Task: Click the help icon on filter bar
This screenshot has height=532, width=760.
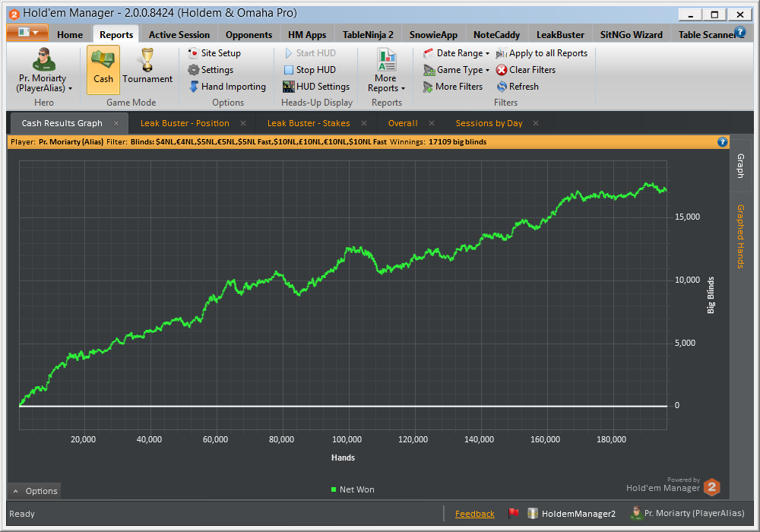Action: pos(722,141)
